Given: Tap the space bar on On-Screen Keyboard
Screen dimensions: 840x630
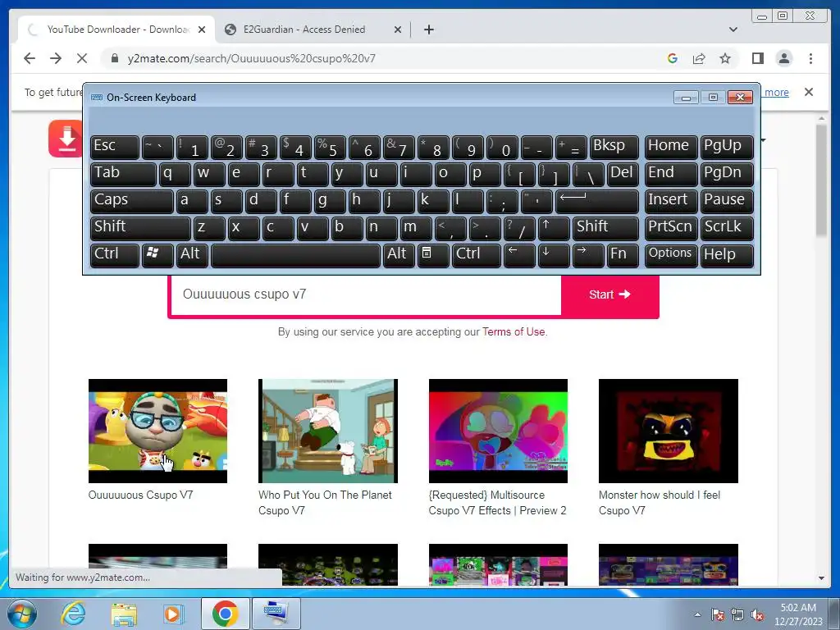Looking at the screenshot, I should pyautogui.click(x=295, y=255).
